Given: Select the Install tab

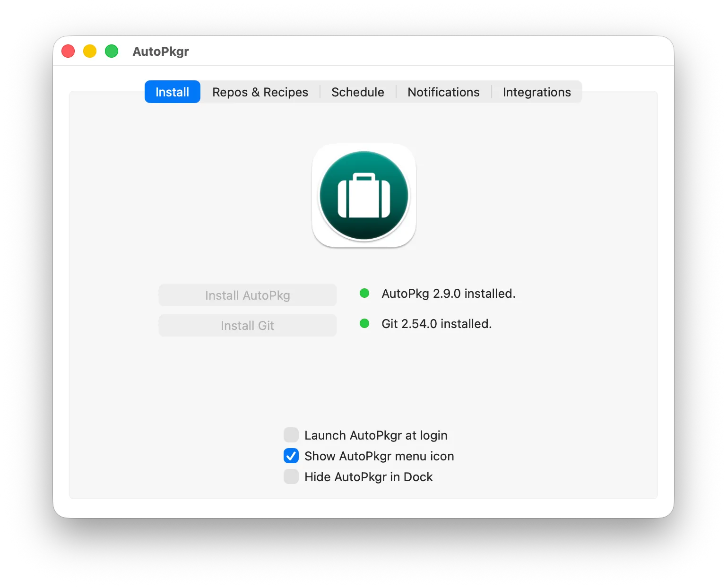Looking at the screenshot, I should pyautogui.click(x=173, y=92).
